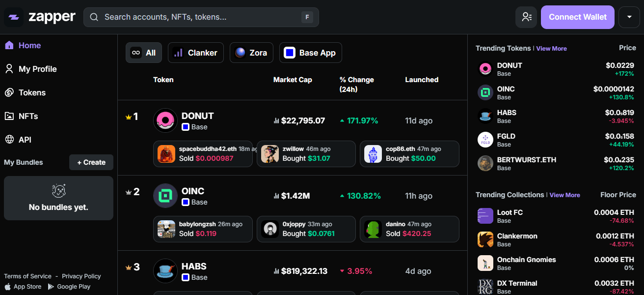Click the gold crown rank 1 icon

[129, 117]
